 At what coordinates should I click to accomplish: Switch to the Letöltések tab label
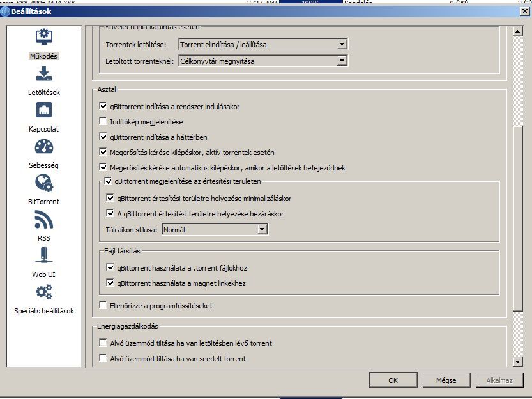[44, 93]
